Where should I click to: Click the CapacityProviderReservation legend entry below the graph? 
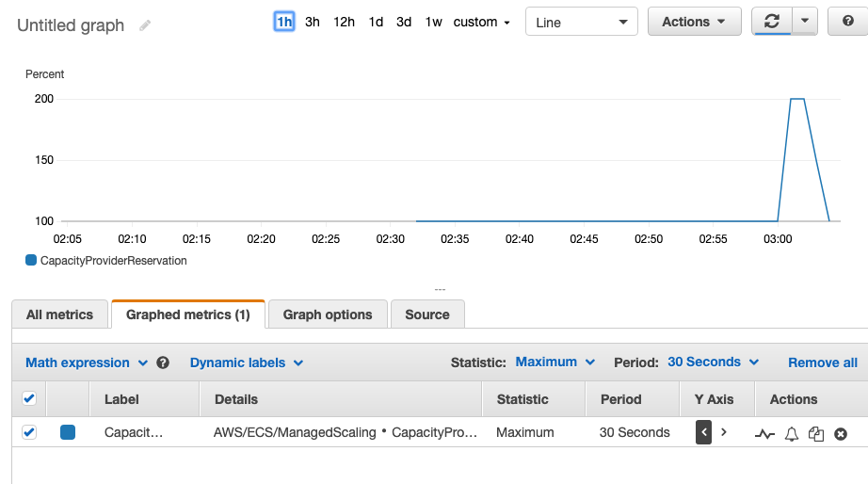click(106, 261)
